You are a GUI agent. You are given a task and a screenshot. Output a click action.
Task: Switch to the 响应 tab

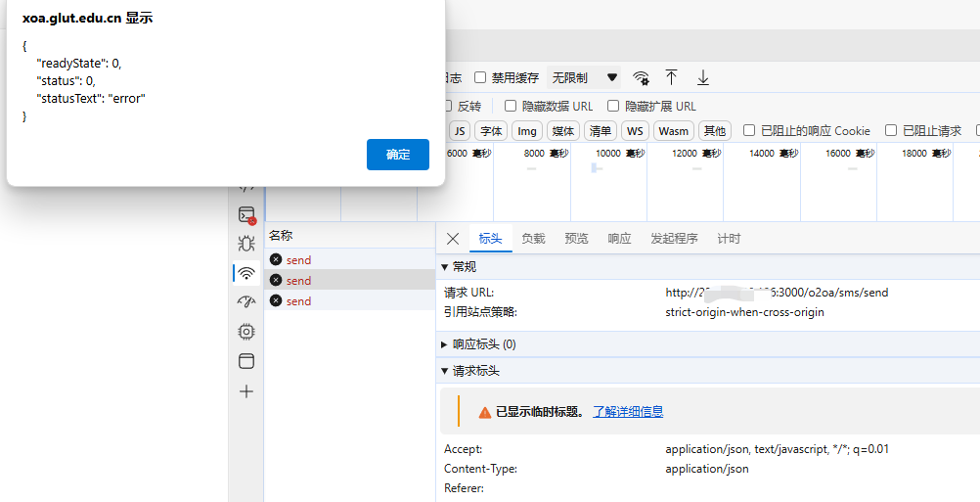click(619, 238)
